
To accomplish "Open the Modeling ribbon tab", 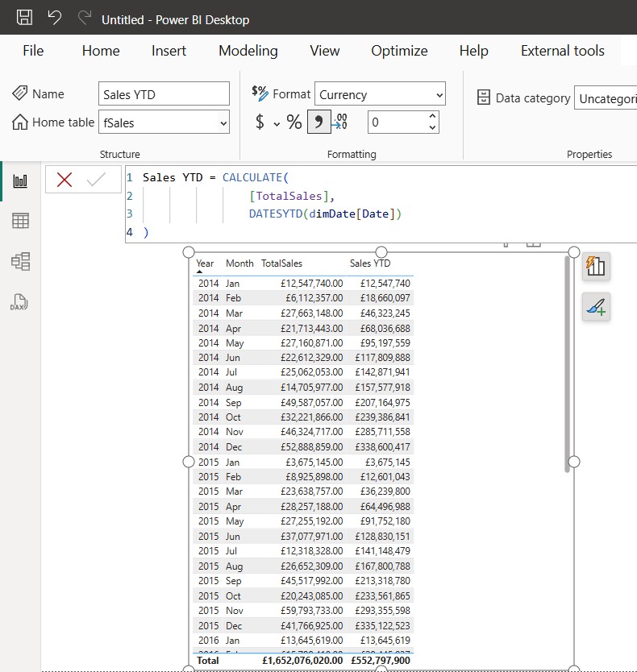I will click(248, 51).
